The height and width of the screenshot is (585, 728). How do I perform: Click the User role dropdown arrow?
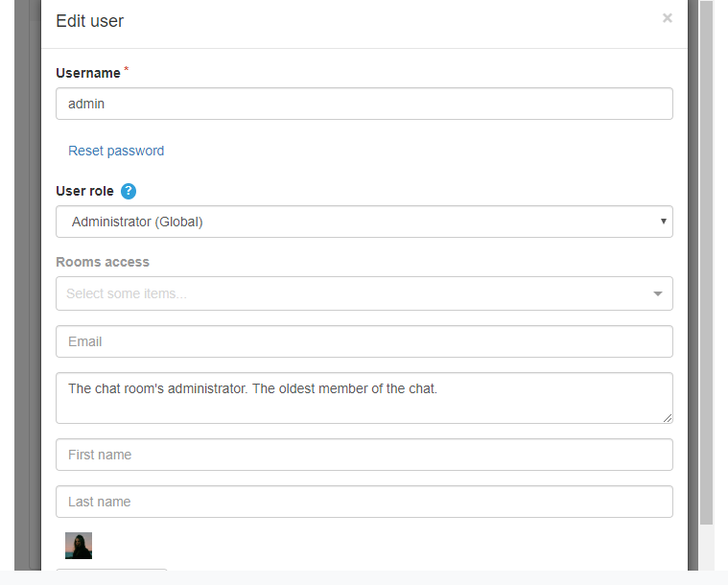(664, 222)
